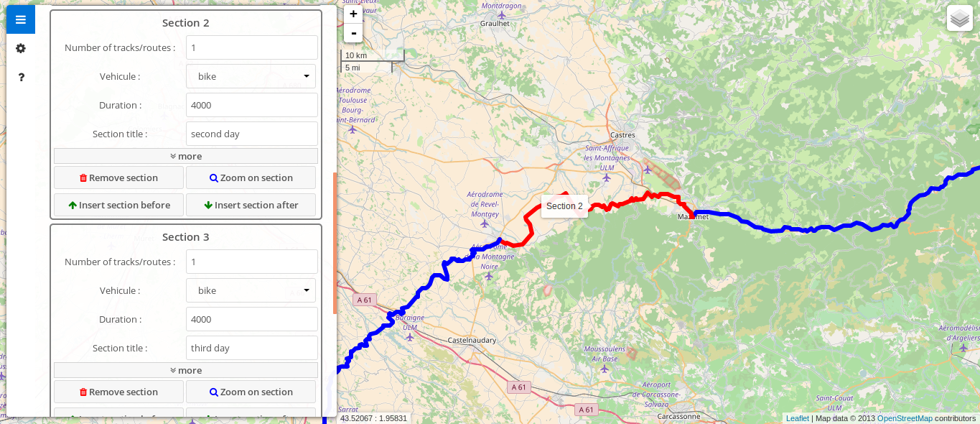Edit Section 3 number of tracks field
Viewport: 980px width, 424px height.
[x=252, y=262]
